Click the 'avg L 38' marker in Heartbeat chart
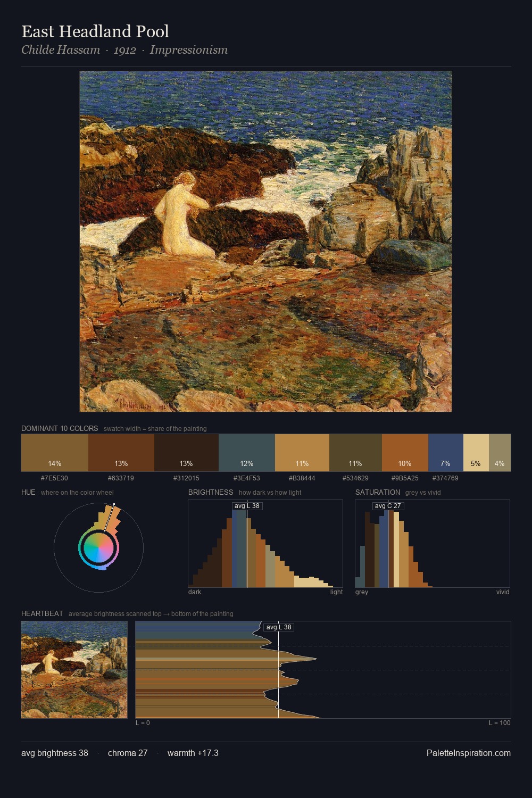This screenshot has width=532, height=798. (x=279, y=627)
